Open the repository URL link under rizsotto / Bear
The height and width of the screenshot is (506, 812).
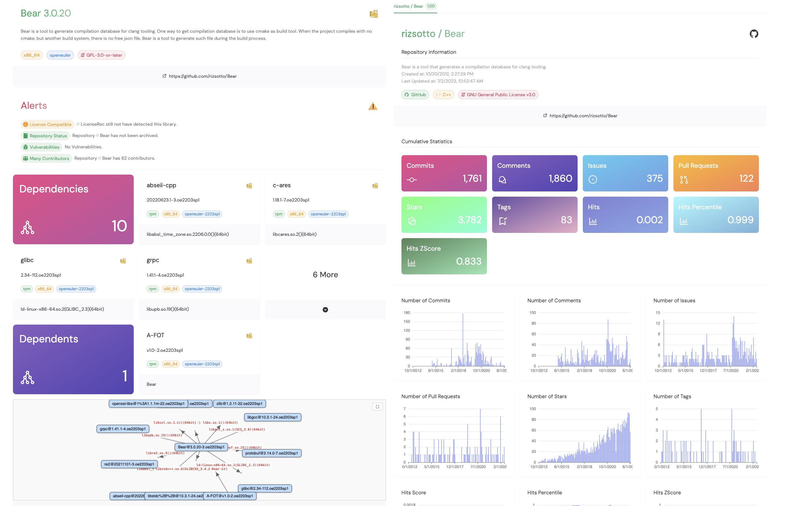point(583,116)
